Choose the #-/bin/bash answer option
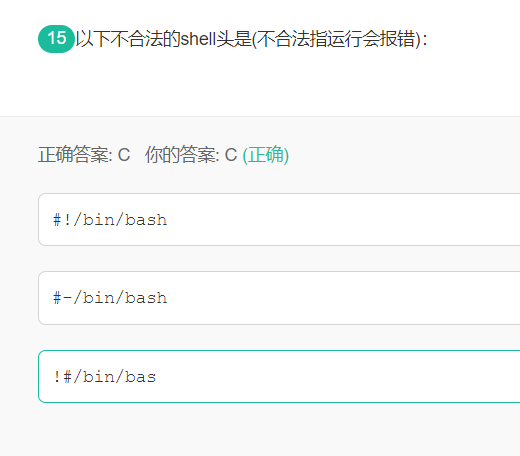This screenshot has height=456, width=520. 279,298
